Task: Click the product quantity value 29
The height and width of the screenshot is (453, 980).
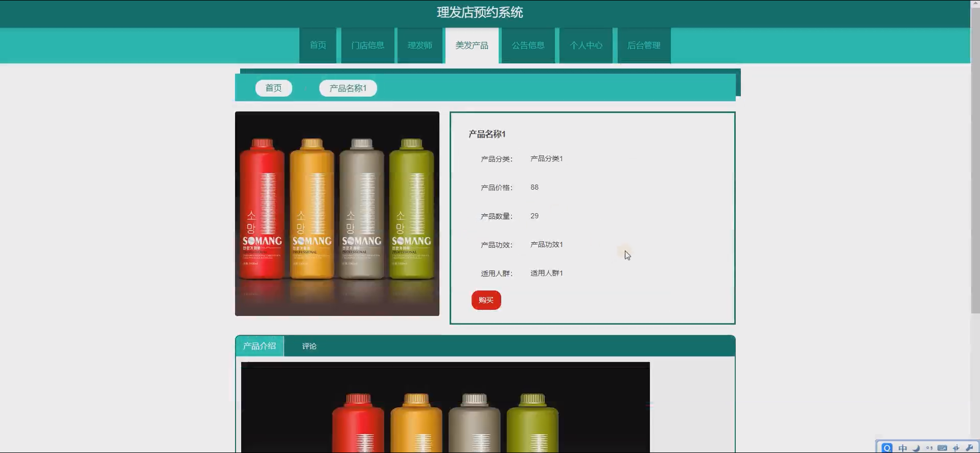Action: (535, 216)
